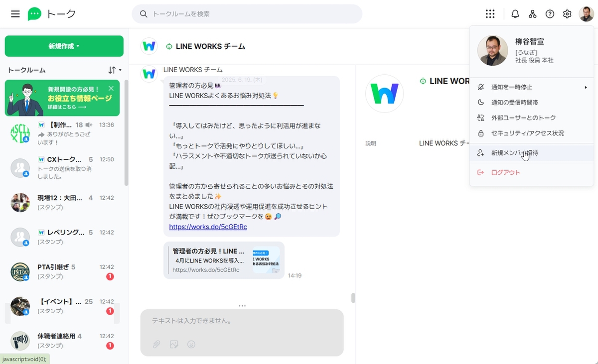Click the search magnifier icon
The image size is (598, 364).
pos(144,14)
